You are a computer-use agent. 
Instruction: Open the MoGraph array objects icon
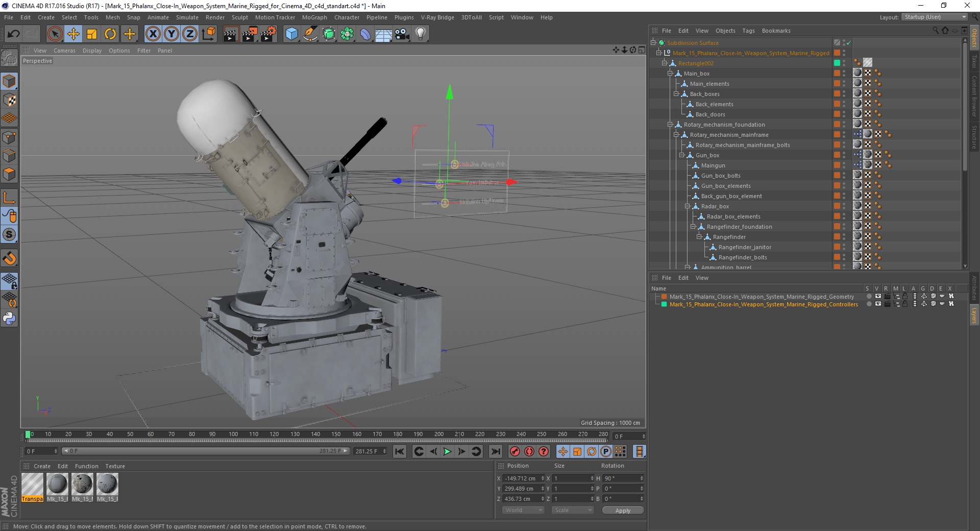point(347,34)
